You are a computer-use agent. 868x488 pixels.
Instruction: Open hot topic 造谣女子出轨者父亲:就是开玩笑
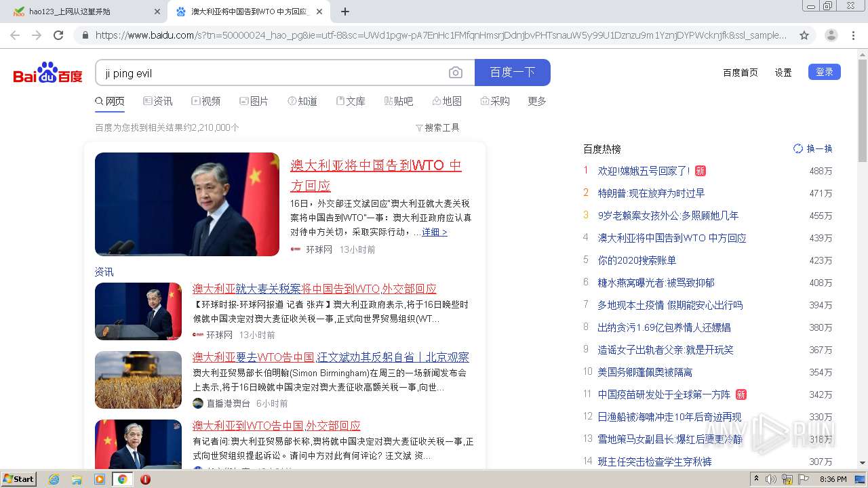[665, 350]
